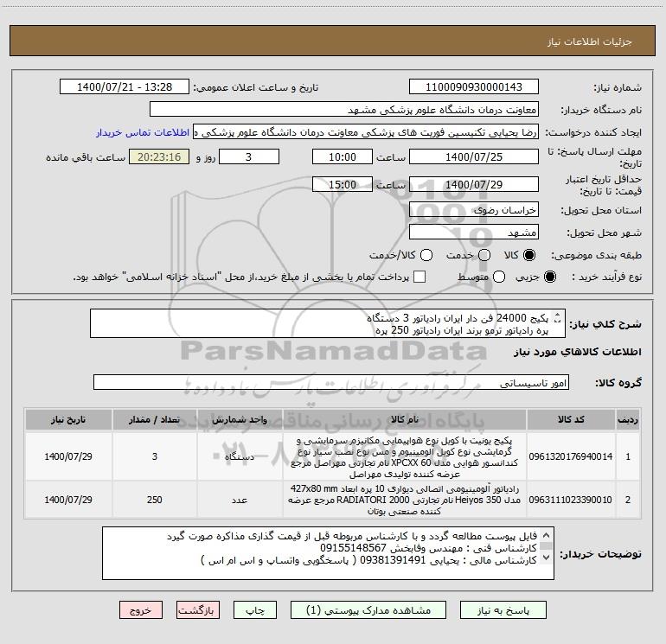This screenshot has height=644, width=666.
Task: Click the شرح کلی نیاز description box
Action: coord(328,323)
